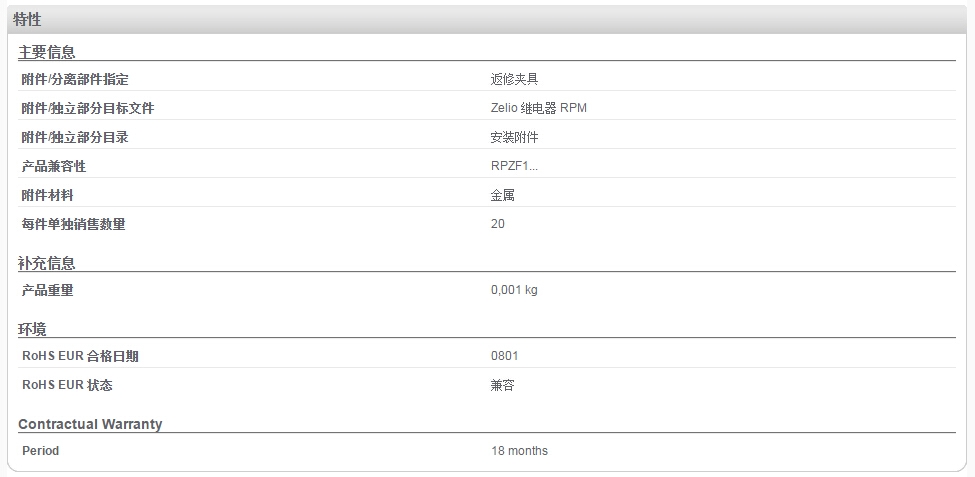Click the 附件材料 label

point(47,195)
